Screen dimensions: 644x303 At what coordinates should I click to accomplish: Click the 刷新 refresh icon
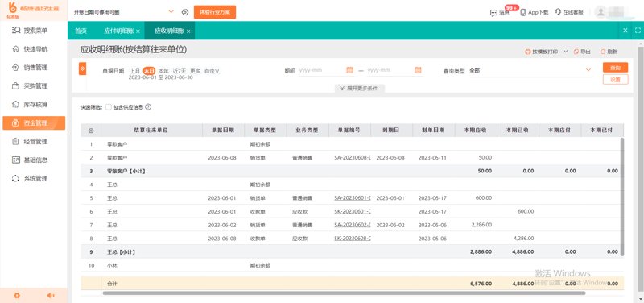[603, 52]
